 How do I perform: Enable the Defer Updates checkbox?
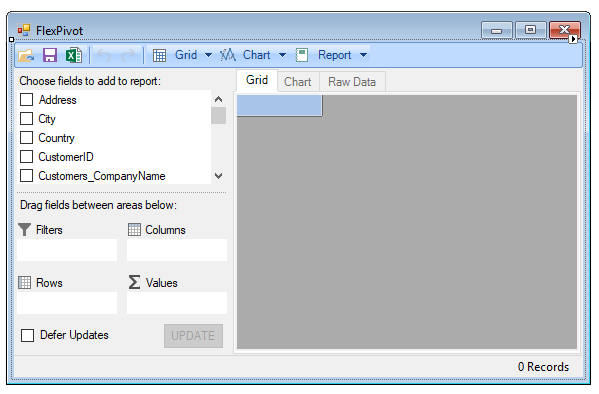[x=28, y=336]
